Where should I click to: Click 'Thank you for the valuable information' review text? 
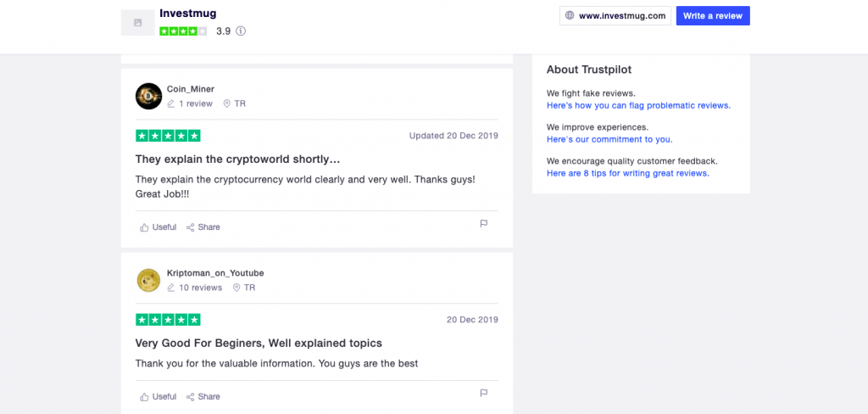277,364
